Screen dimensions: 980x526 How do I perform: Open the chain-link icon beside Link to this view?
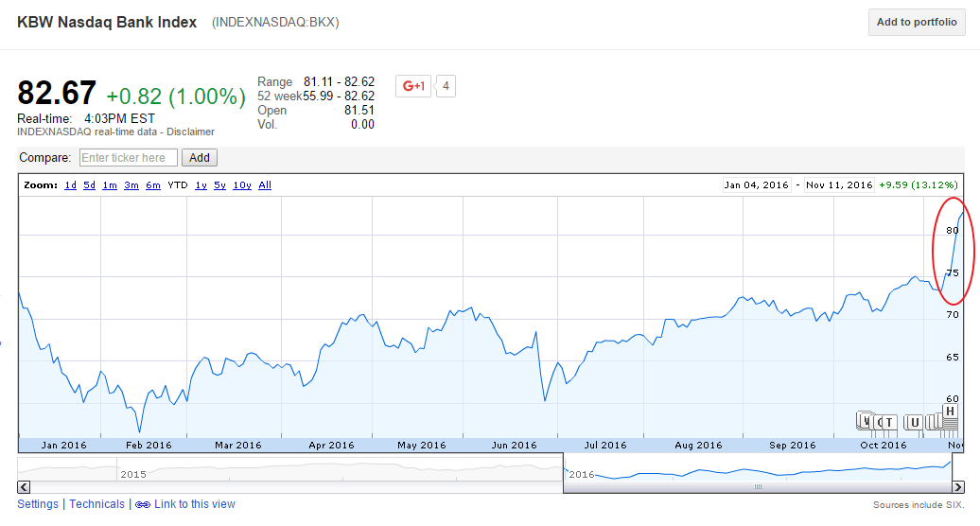[143, 505]
